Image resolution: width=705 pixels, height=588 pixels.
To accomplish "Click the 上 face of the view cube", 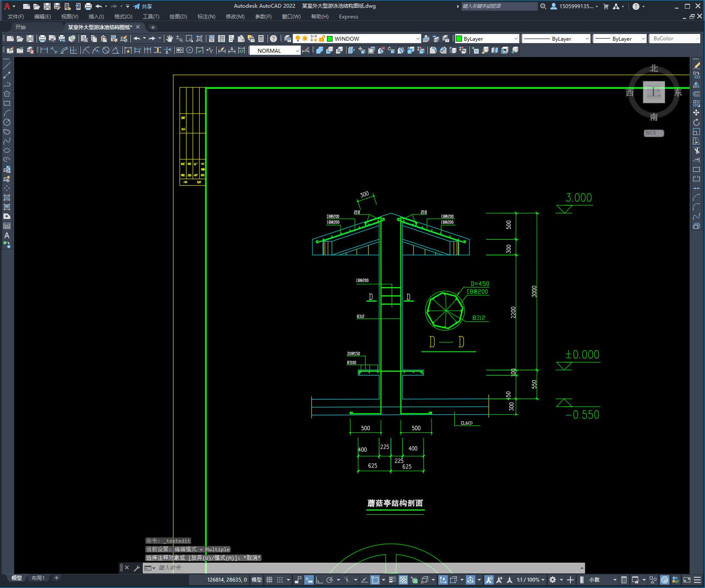I will coord(654,92).
